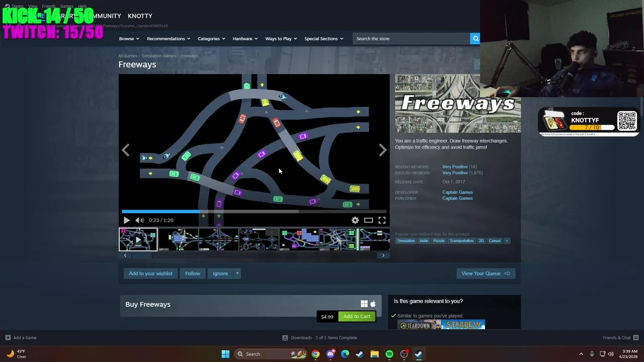Open the Puzzle tag
The width and height of the screenshot is (644, 362).
439,241
